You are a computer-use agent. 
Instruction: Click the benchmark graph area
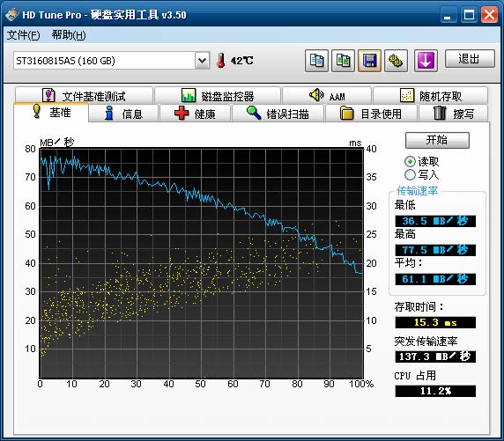point(201,263)
